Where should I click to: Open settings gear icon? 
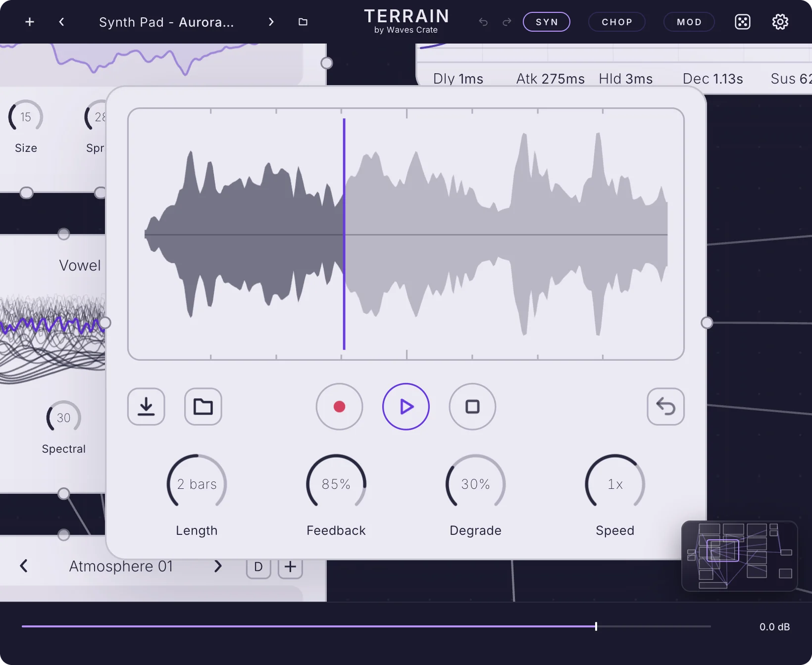780,22
